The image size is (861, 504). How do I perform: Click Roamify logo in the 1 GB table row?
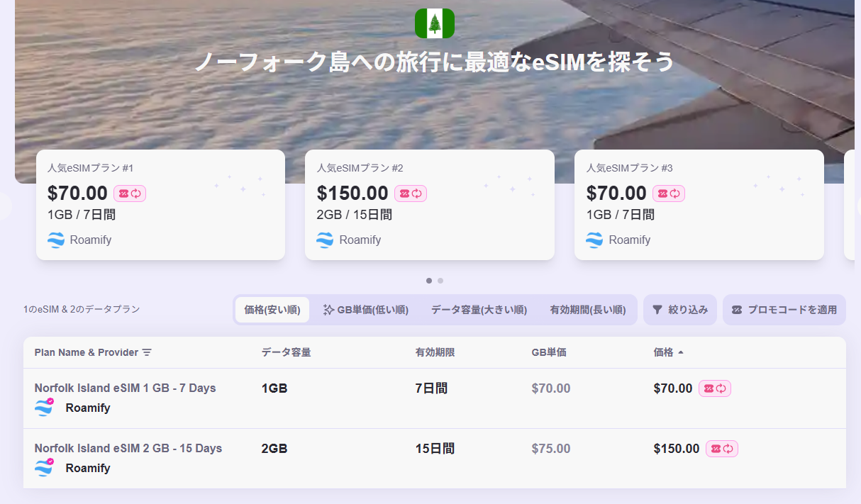point(45,408)
